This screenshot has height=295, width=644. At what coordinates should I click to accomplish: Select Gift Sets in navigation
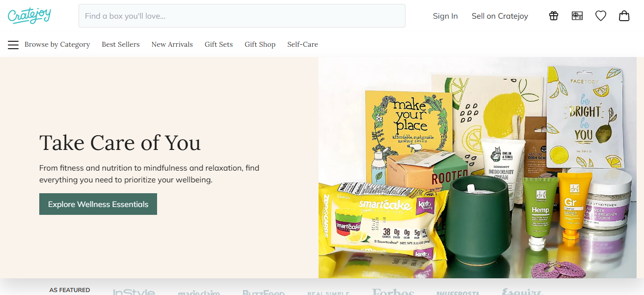coord(219,44)
